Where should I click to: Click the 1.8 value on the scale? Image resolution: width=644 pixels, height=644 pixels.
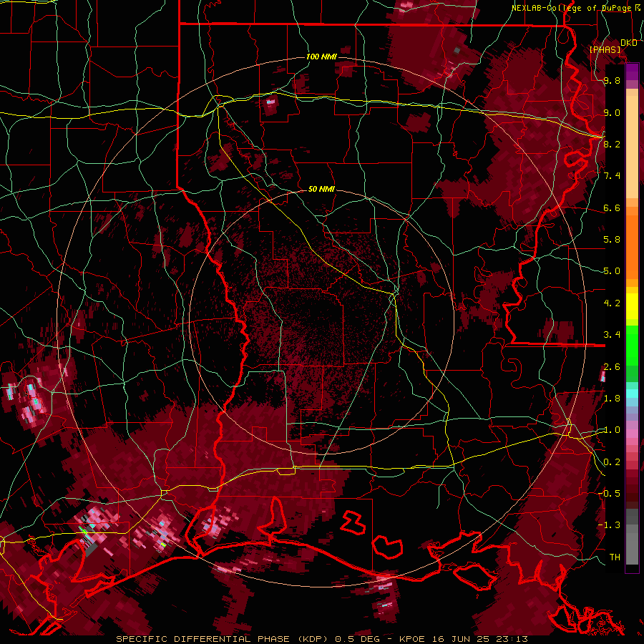612,399
